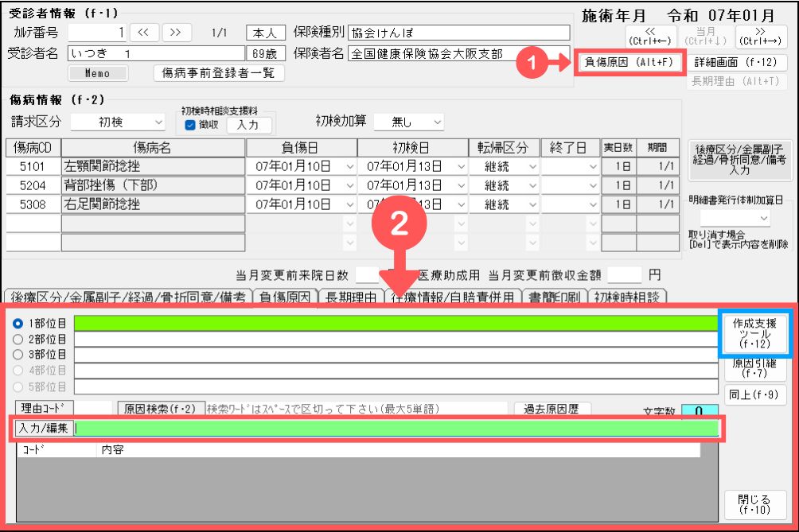Switch to the 長期理由 tab
This screenshot has height=532, width=799.
(349, 297)
